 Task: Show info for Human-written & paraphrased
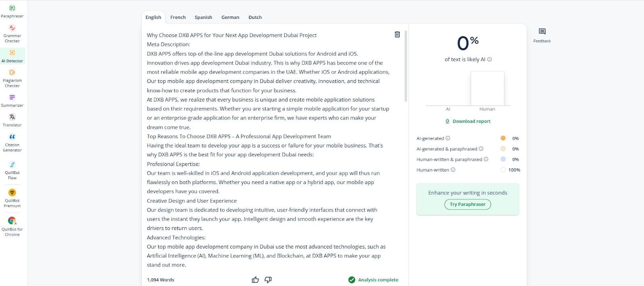click(x=486, y=159)
